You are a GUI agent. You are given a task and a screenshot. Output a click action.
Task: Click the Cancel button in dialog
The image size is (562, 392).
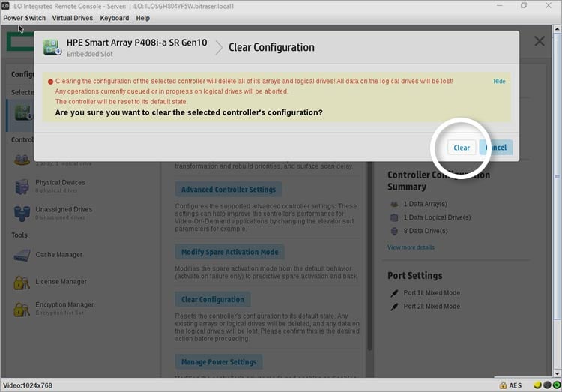[x=496, y=148]
